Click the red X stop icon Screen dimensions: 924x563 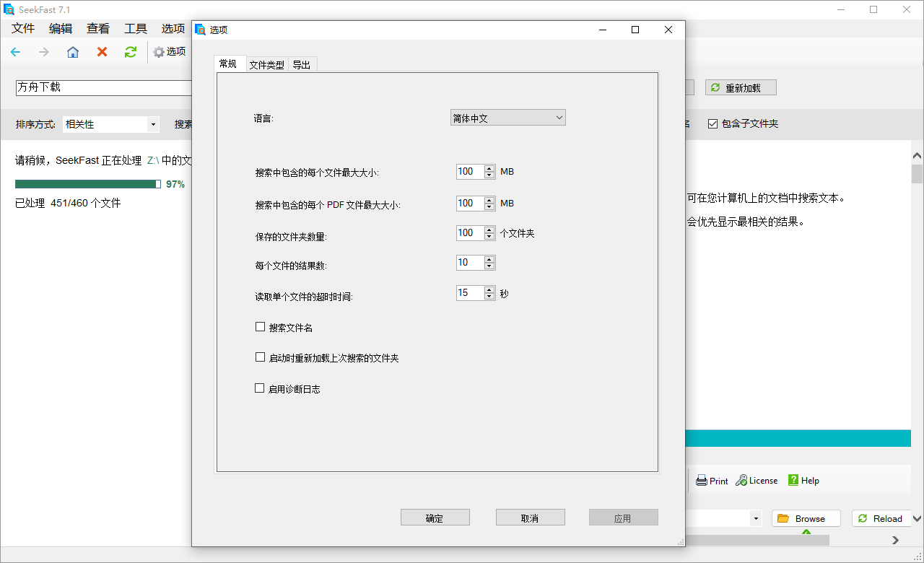point(102,52)
